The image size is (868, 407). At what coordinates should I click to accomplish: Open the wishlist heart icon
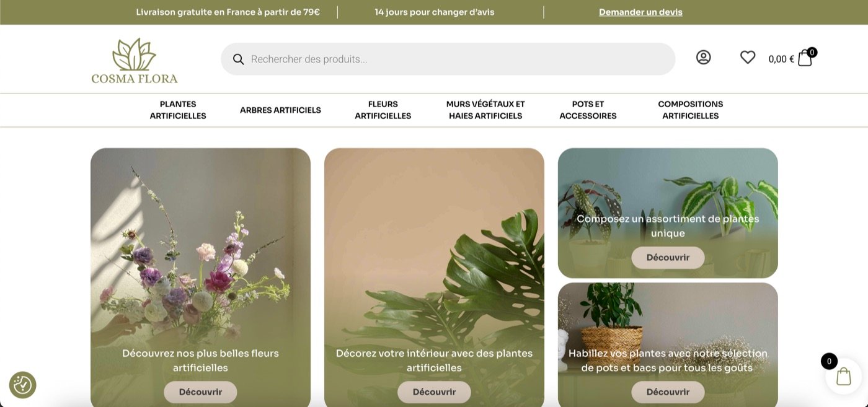(x=748, y=58)
